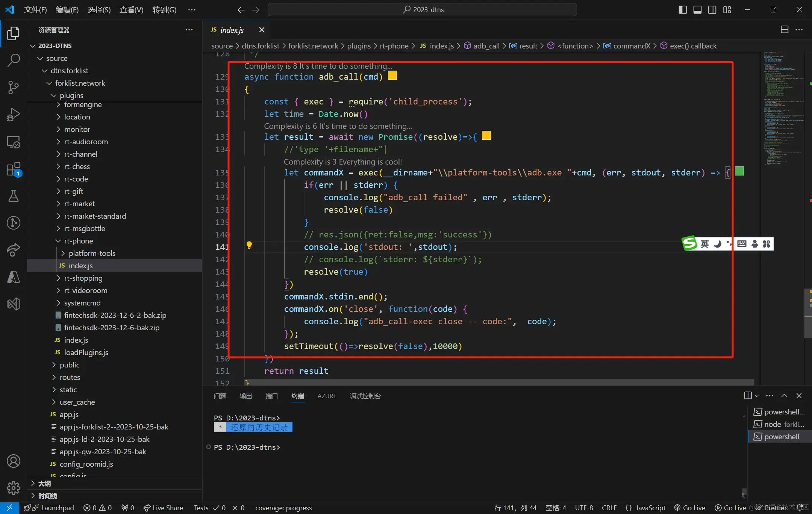Open the Testing flask view
812x514 pixels.
14,195
